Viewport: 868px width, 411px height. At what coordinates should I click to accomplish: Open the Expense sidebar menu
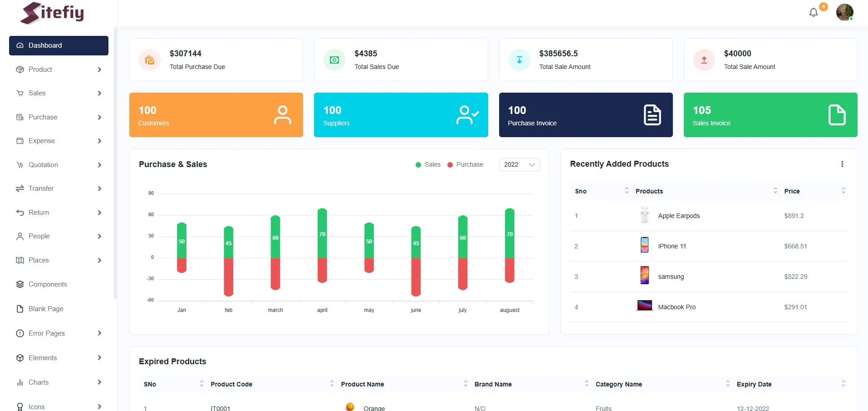tap(59, 141)
